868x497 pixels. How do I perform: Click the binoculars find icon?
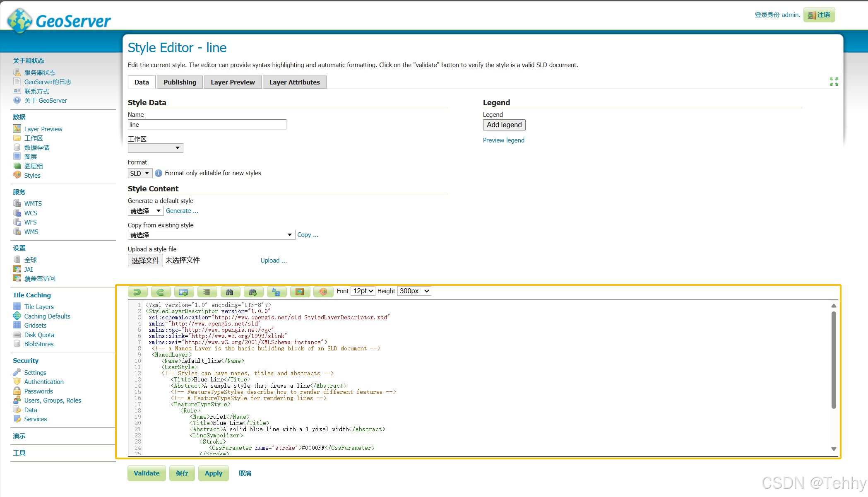click(230, 292)
